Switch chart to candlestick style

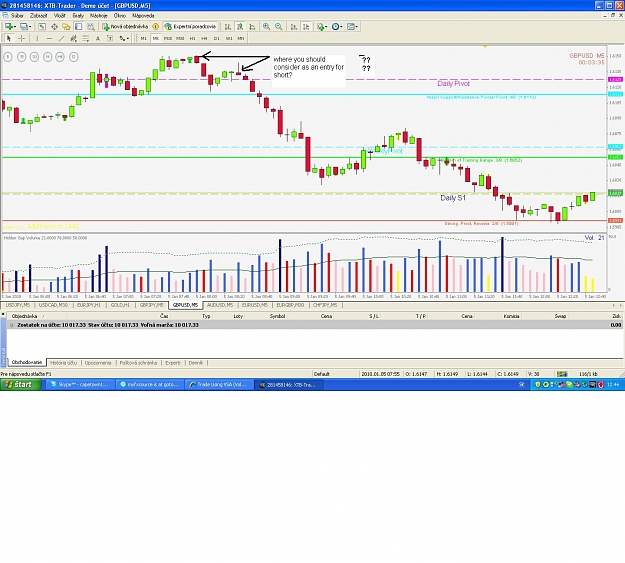click(x=240, y=27)
